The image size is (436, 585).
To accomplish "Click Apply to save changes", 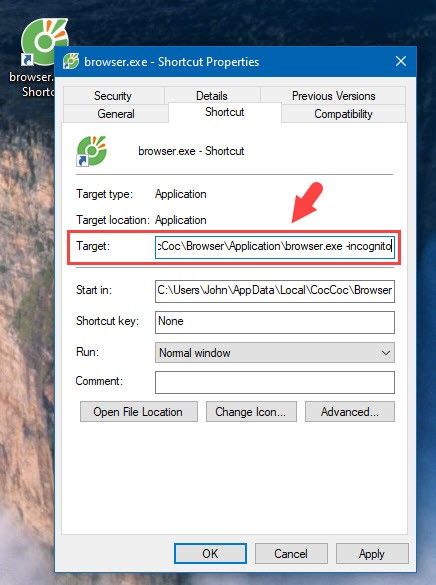I will pyautogui.click(x=372, y=553).
